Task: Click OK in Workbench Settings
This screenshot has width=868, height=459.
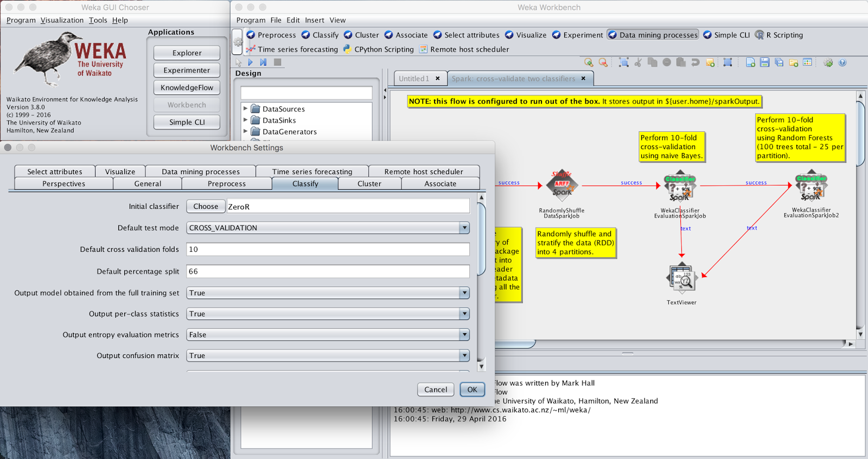Action: click(x=472, y=389)
